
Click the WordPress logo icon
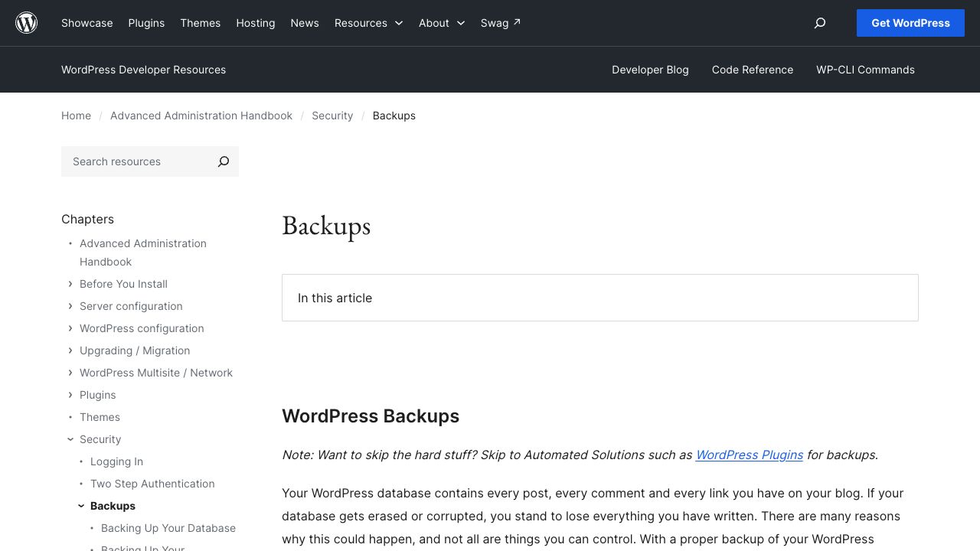(x=27, y=23)
